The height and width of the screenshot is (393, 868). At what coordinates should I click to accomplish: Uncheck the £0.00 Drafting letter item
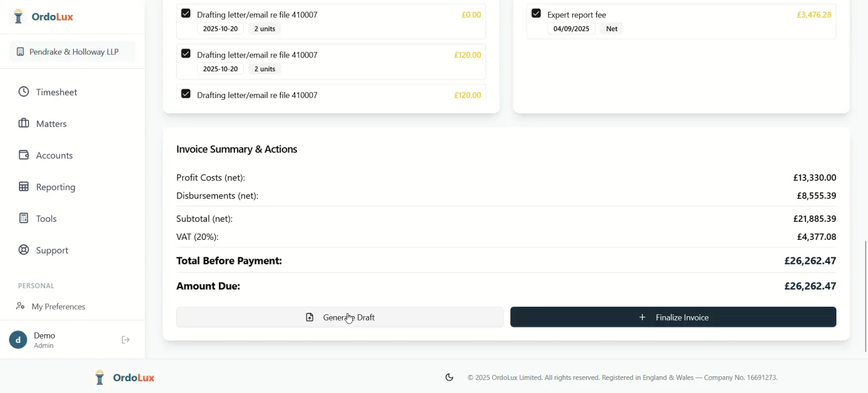[185, 14]
